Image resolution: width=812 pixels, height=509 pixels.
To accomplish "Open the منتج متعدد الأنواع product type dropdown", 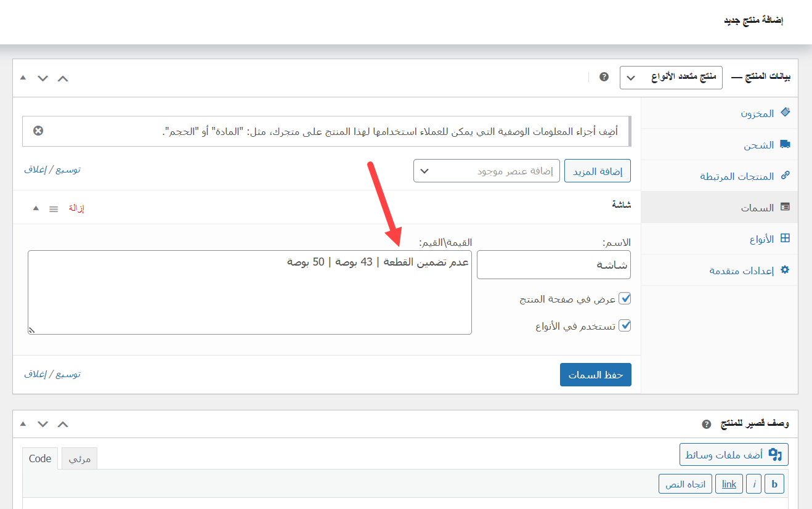I will click(671, 78).
